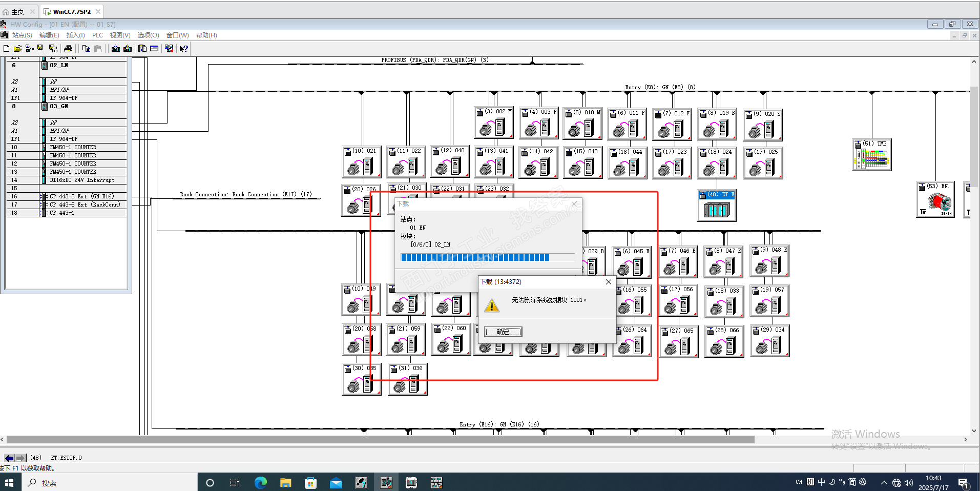
Task: Click the taskbar 搜索 search box
Action: tap(110, 482)
